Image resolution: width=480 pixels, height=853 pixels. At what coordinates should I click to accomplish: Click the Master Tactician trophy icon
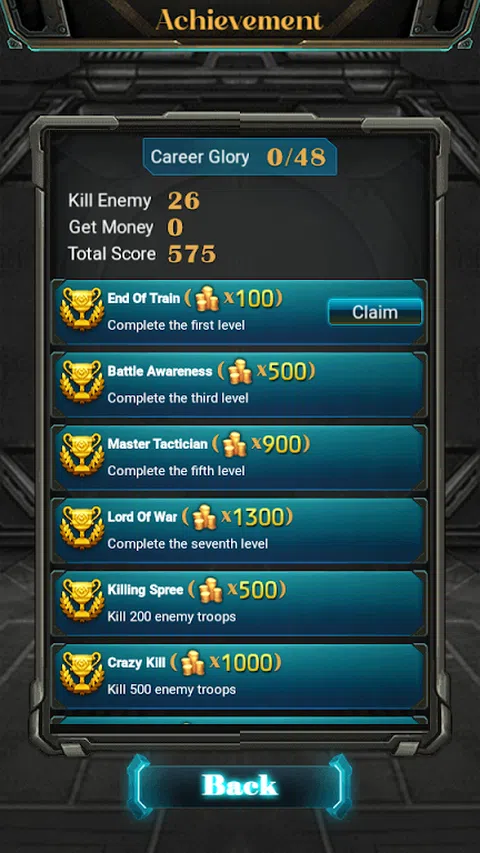(82, 454)
